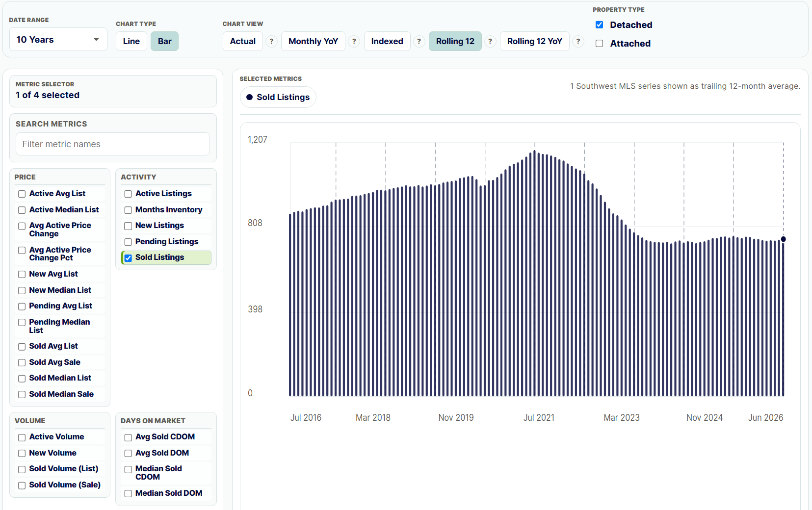
Task: Enable the Sold Avg List metric
Action: [22, 347]
